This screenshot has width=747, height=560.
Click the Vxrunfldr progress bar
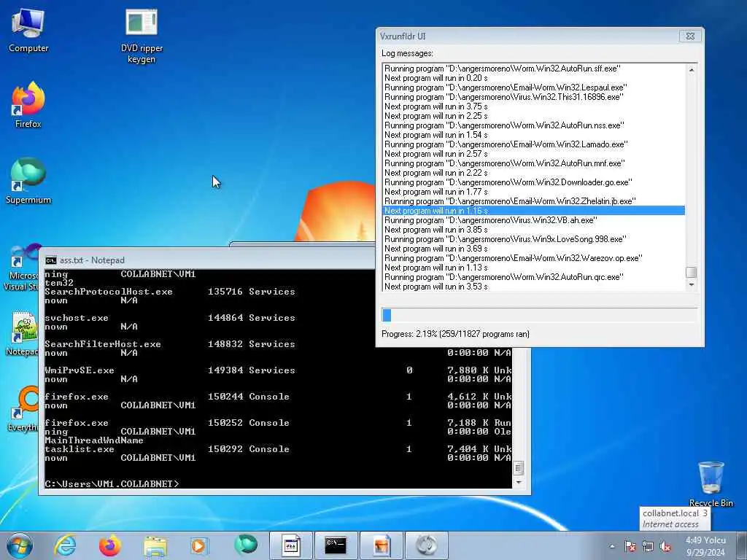click(x=539, y=315)
